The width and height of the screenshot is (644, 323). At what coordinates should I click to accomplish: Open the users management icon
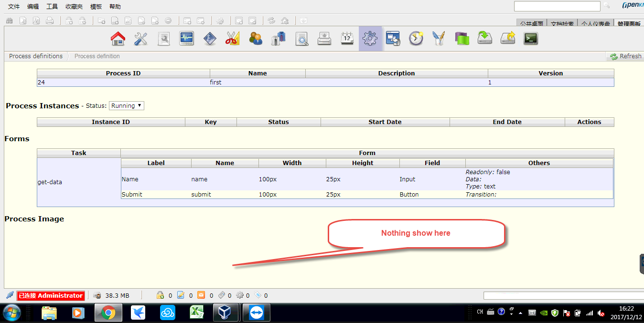pos(256,39)
